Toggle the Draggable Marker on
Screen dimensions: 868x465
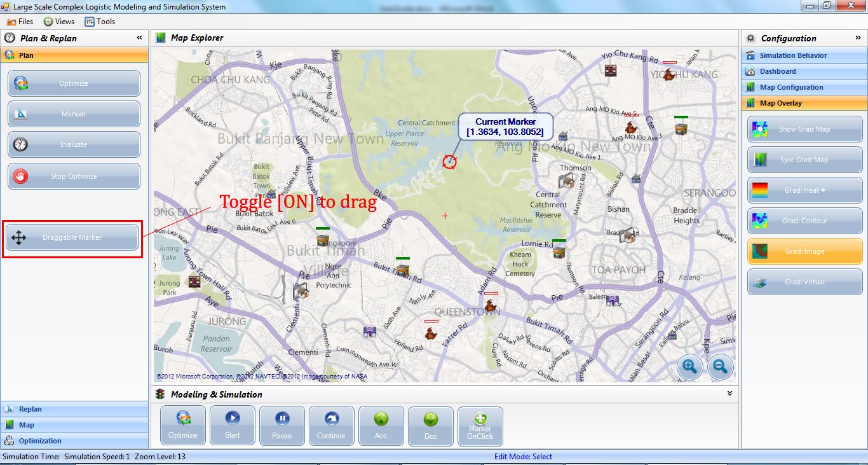pyautogui.click(x=72, y=237)
